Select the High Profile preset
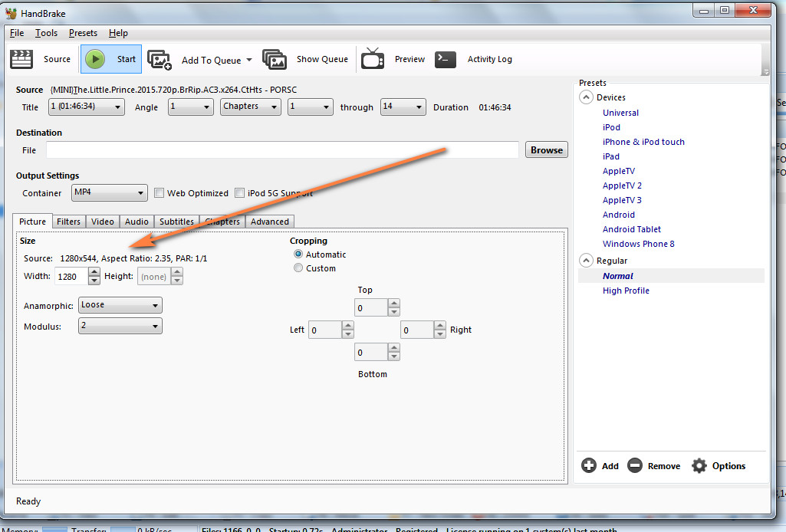 click(626, 291)
